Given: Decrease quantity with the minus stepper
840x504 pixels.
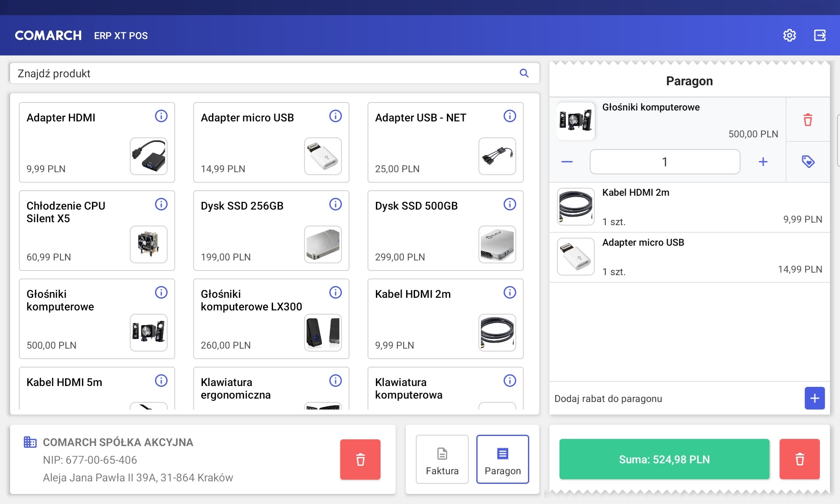Looking at the screenshot, I should tap(567, 162).
